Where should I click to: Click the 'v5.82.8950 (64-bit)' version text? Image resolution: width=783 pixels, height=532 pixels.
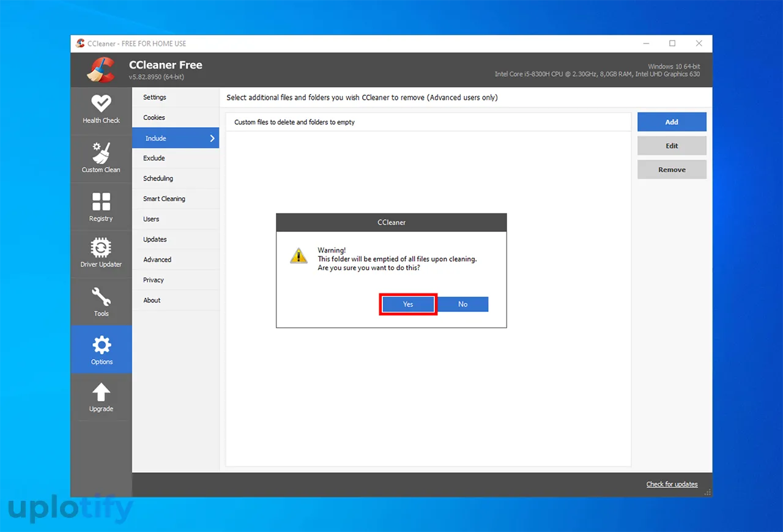(x=157, y=77)
